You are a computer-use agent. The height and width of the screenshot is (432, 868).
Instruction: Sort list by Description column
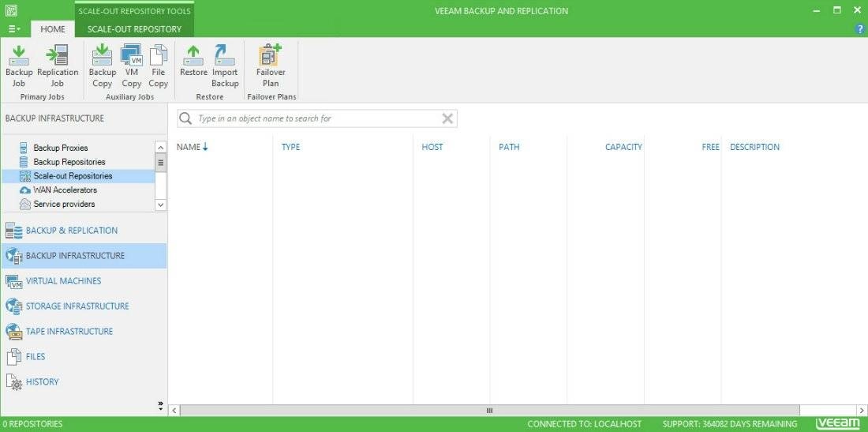coord(754,147)
